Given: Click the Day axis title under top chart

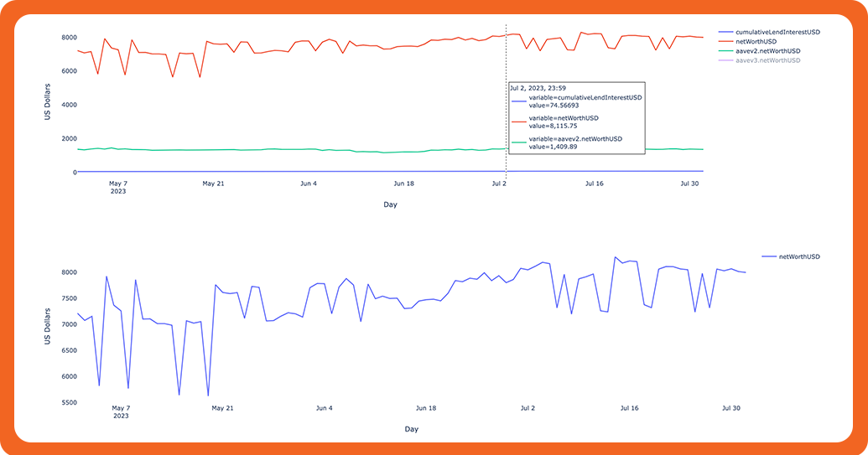Looking at the screenshot, I should pyautogui.click(x=390, y=204).
